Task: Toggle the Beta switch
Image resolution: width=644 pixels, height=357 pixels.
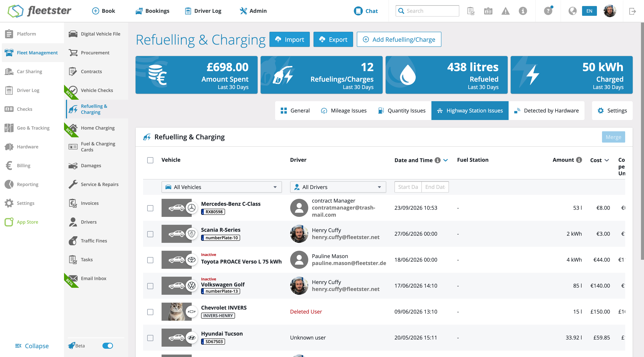Action: (x=108, y=346)
